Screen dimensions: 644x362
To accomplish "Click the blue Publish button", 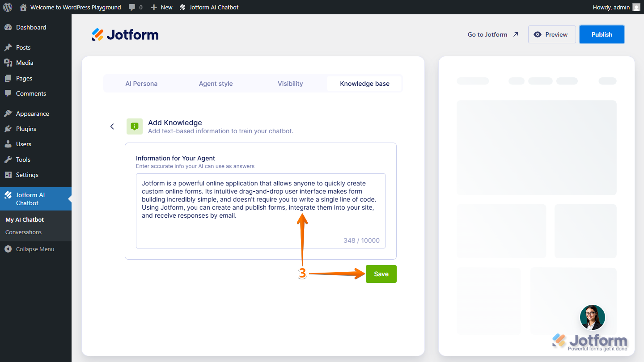I will (602, 34).
